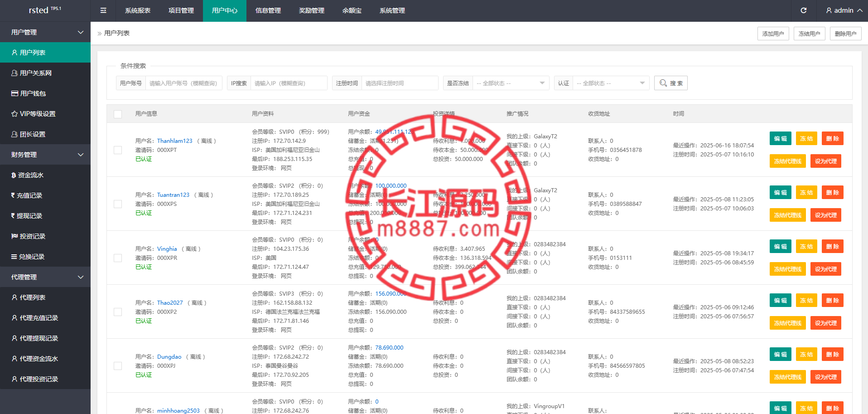Click the 冻结用户 button
Screen dimensions: 868x414
click(810, 34)
